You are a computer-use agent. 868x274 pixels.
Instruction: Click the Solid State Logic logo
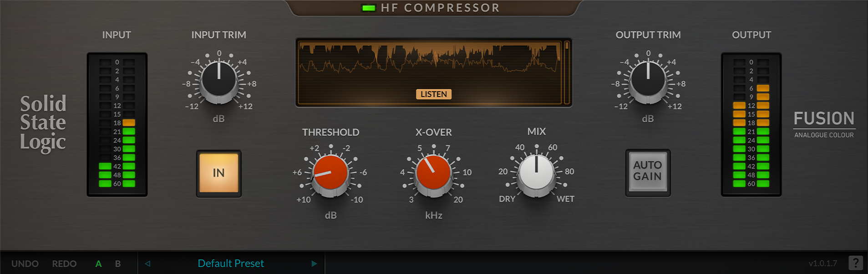[x=43, y=123]
